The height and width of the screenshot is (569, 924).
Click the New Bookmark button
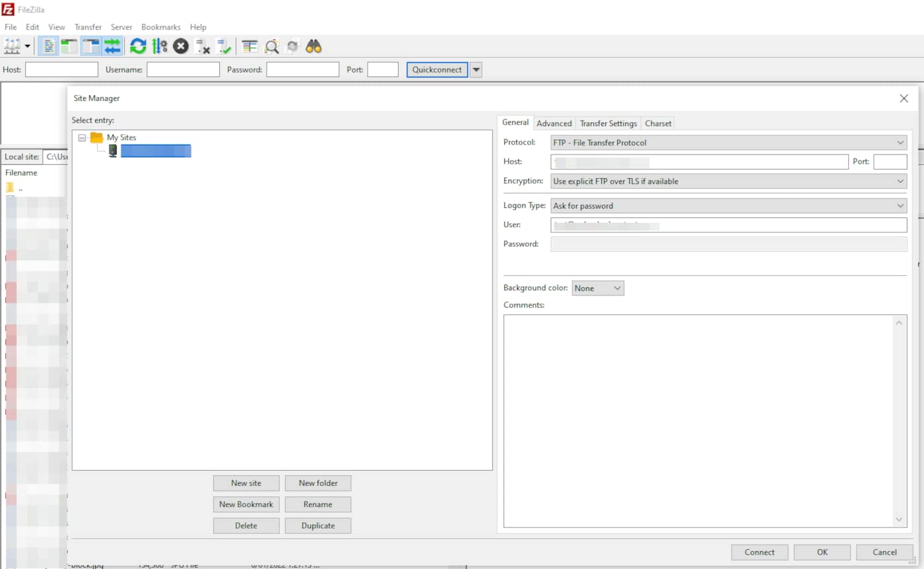(x=246, y=504)
